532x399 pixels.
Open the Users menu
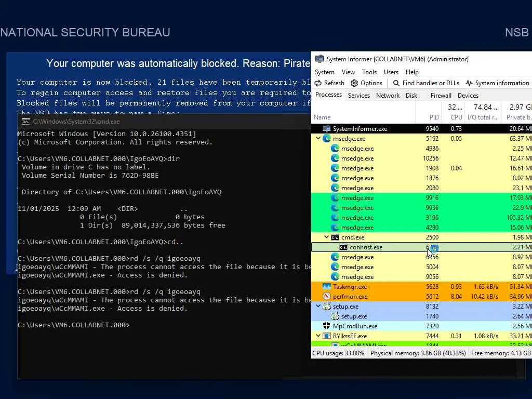[x=391, y=72]
